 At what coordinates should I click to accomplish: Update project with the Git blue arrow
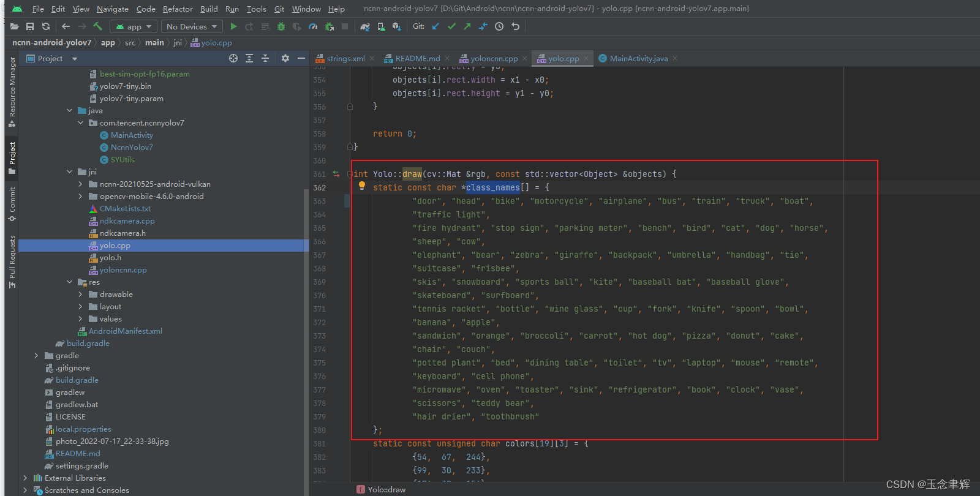(435, 26)
